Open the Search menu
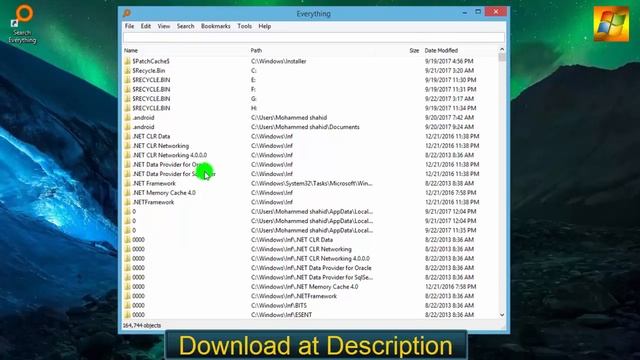 click(x=185, y=26)
